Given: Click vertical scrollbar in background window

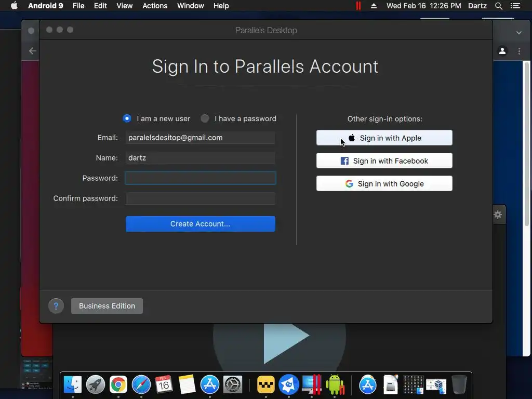Looking at the screenshot, I should (527, 144).
